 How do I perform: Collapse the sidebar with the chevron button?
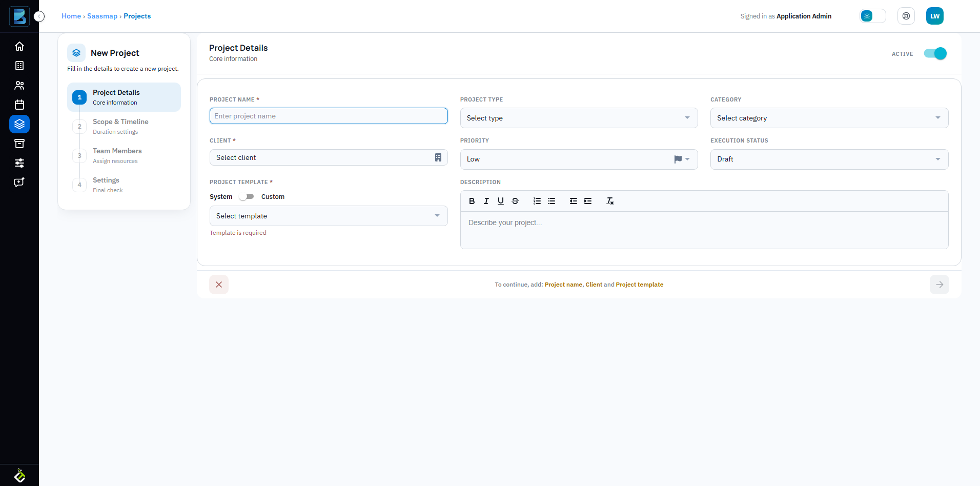click(39, 16)
